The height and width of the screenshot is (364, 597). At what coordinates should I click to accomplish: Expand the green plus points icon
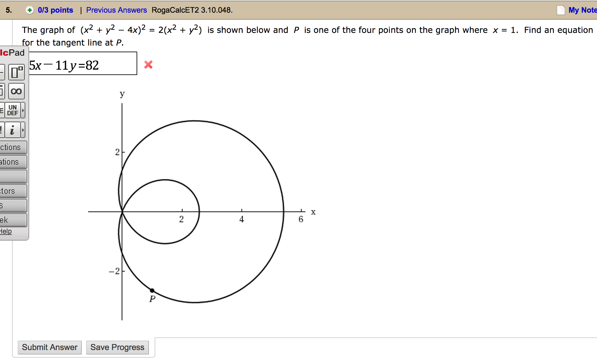point(29,10)
